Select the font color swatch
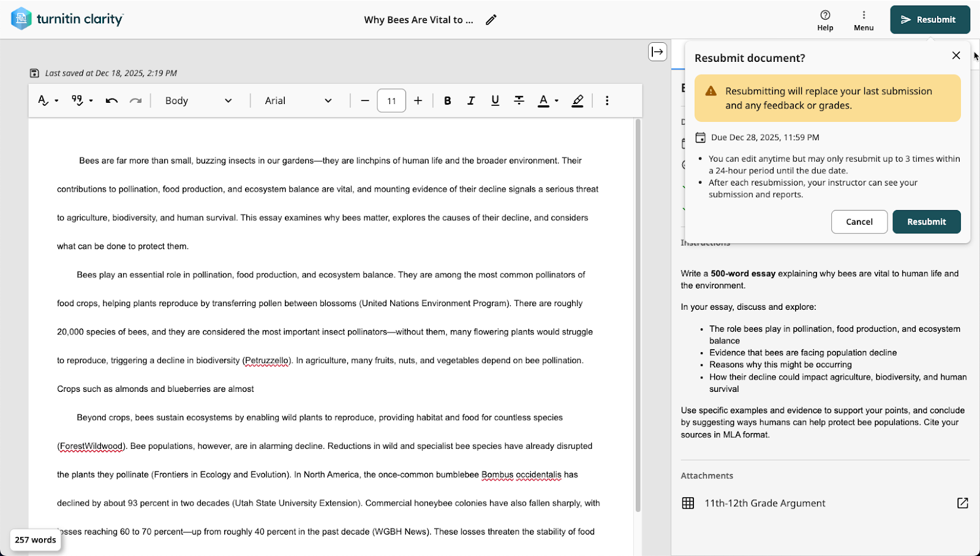 tap(543, 100)
